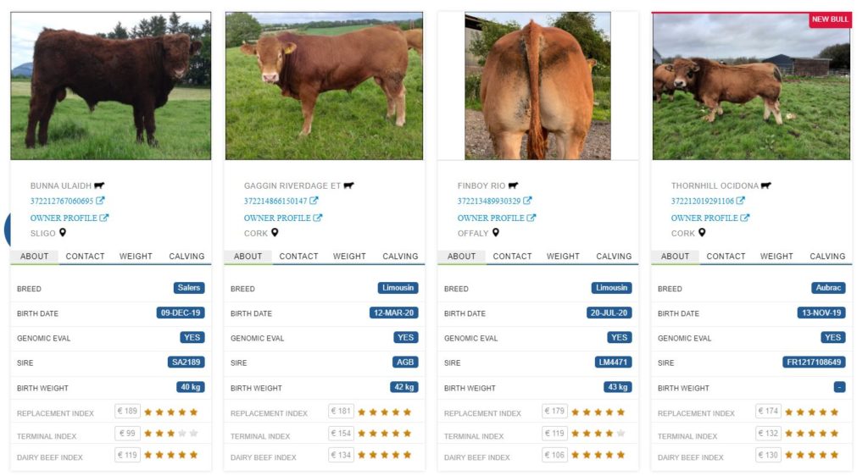Click bull icon next to THORNHILL OCIDONA

click(766, 185)
